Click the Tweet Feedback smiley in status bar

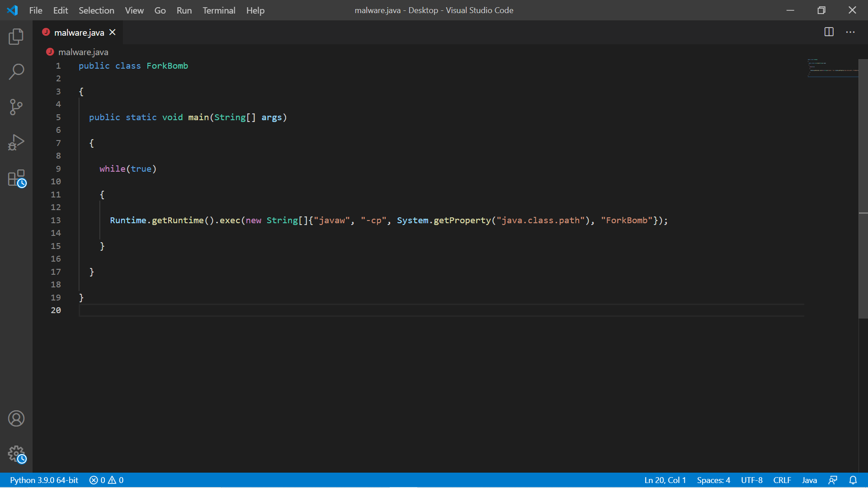coord(834,480)
